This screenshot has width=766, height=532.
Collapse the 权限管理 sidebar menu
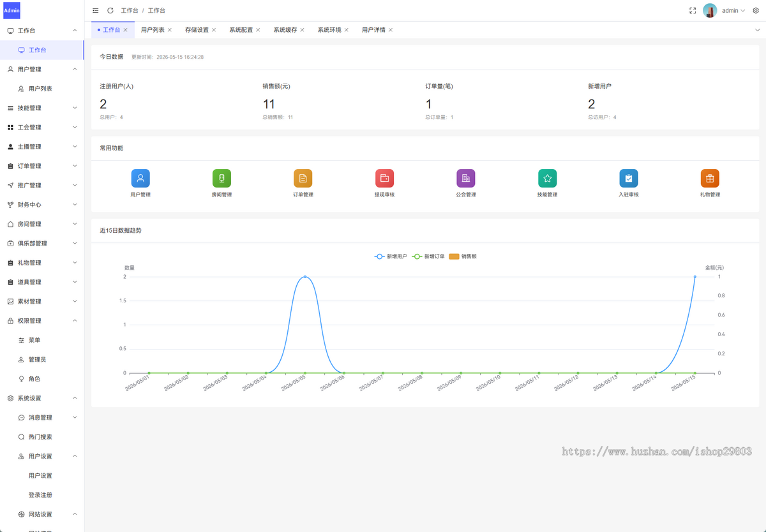point(42,321)
